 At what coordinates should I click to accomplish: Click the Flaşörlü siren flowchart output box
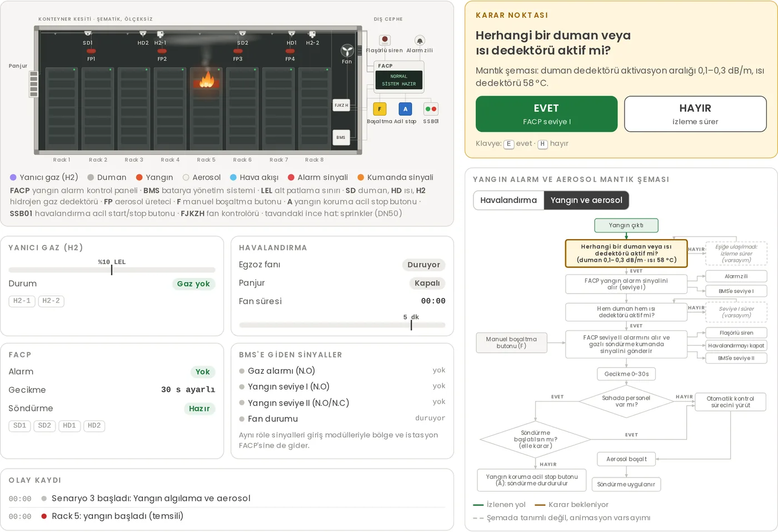[x=736, y=333]
